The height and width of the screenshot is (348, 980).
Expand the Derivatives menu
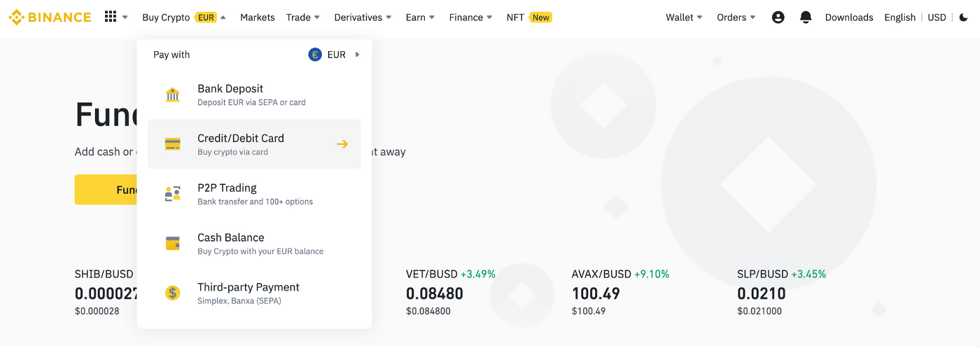(x=363, y=18)
